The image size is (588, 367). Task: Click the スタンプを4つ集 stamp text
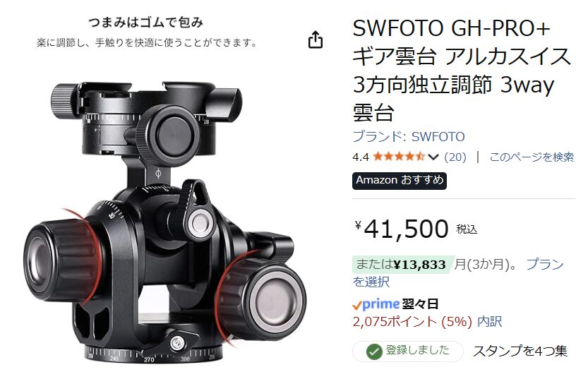tap(520, 351)
